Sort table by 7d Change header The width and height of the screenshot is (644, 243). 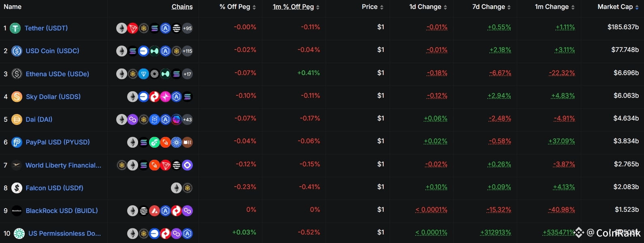488,7
